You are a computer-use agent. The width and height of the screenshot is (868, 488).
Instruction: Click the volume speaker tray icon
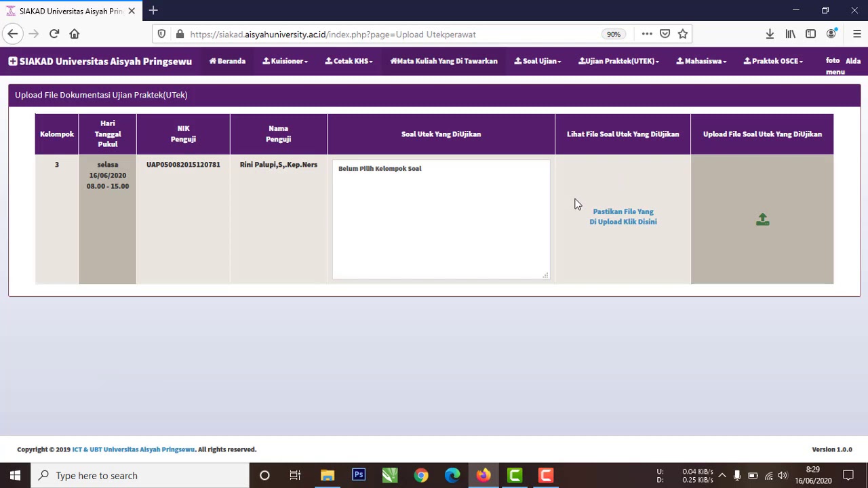point(783,475)
